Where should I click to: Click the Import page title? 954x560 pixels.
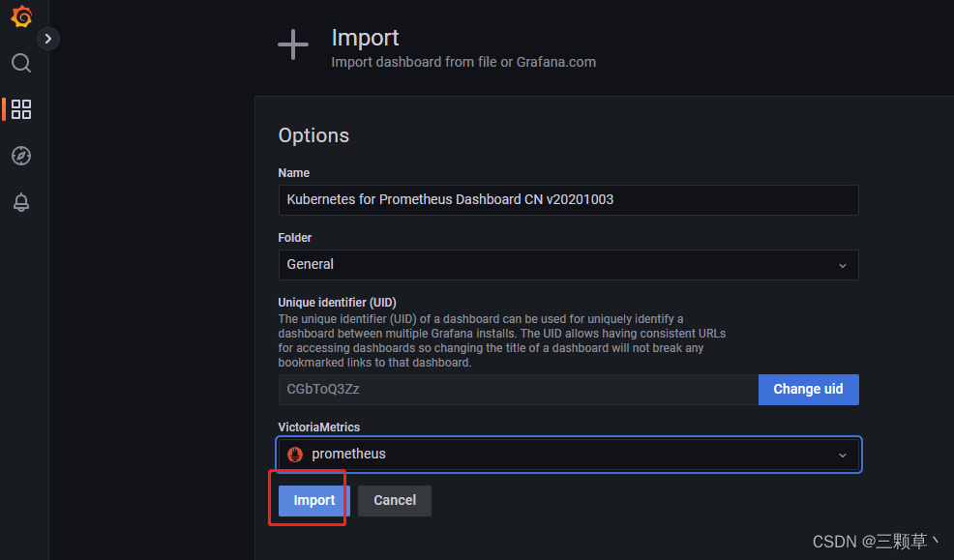365,38
